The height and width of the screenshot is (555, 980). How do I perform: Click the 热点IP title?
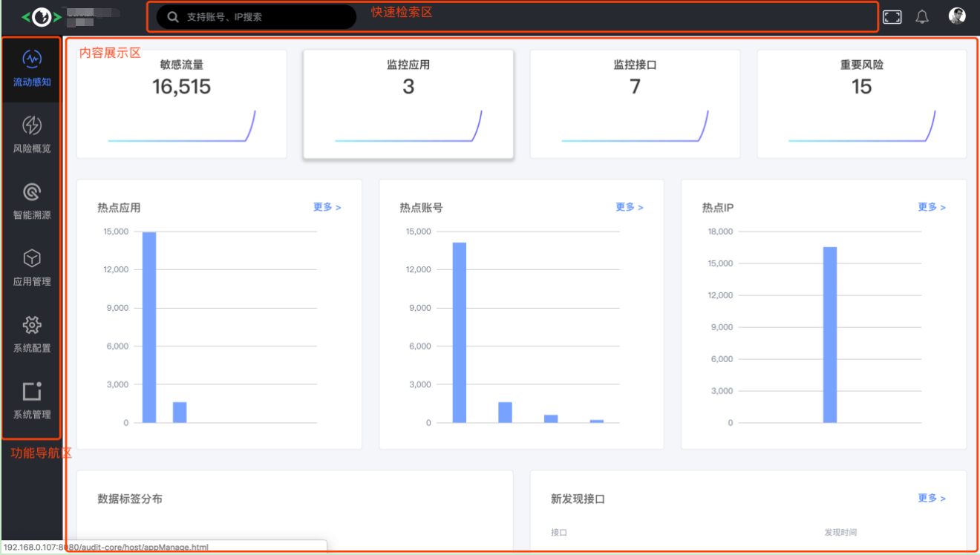(x=718, y=208)
